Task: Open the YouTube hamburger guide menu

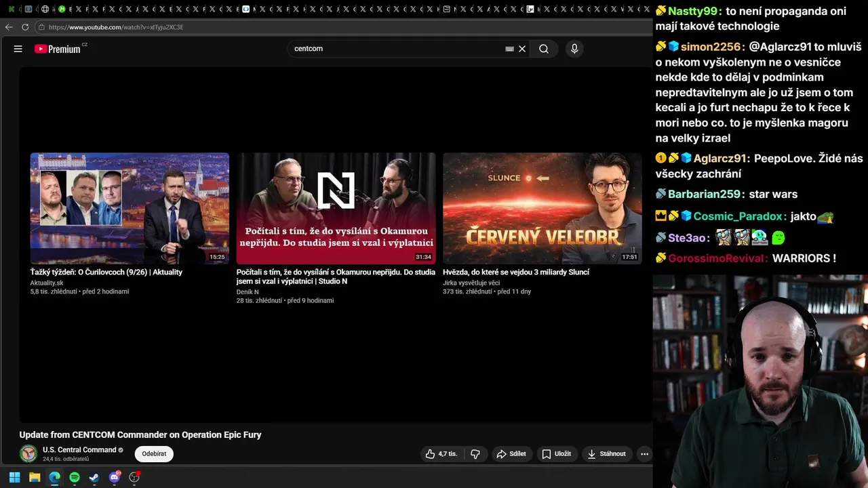Action: pos(18,49)
